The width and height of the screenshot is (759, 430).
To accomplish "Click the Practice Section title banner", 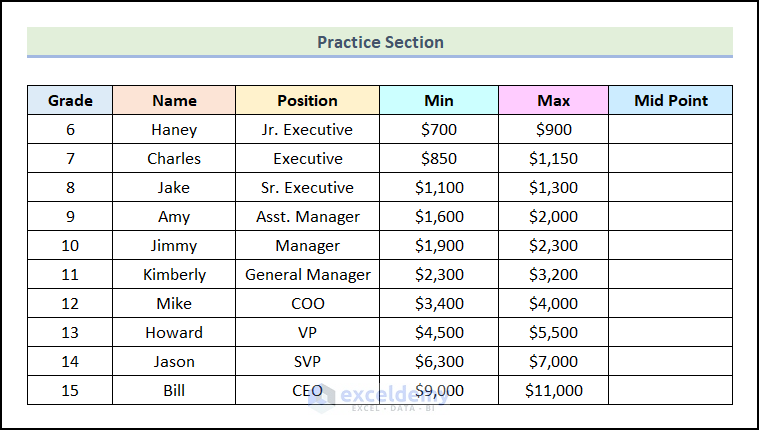I will [x=380, y=42].
